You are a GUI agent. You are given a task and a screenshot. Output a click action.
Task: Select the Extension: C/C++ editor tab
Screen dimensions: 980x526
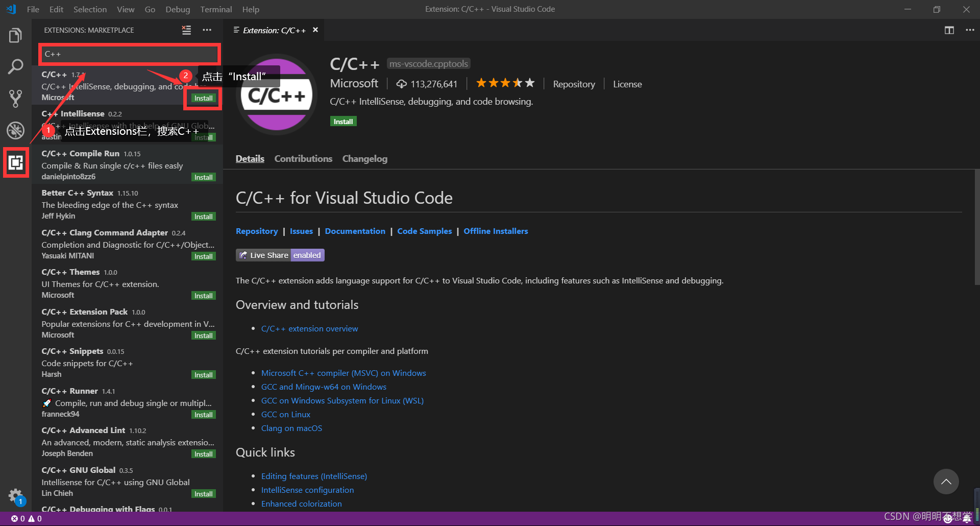[x=274, y=30]
